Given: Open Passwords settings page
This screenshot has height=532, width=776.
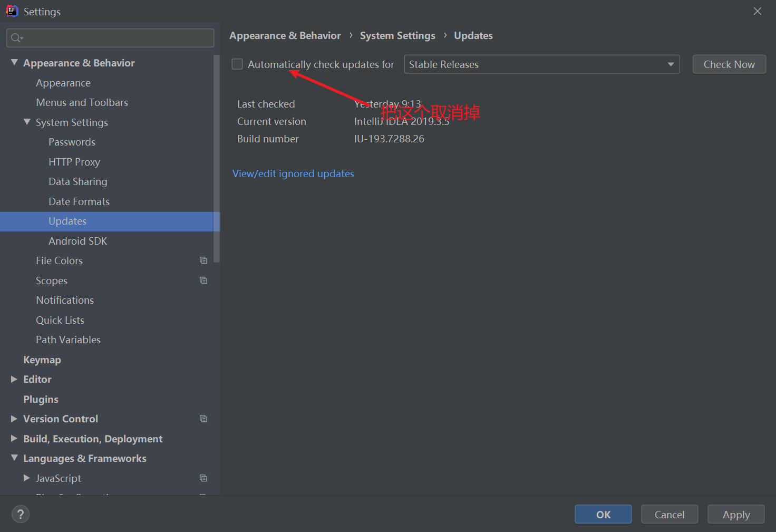Looking at the screenshot, I should coord(72,142).
